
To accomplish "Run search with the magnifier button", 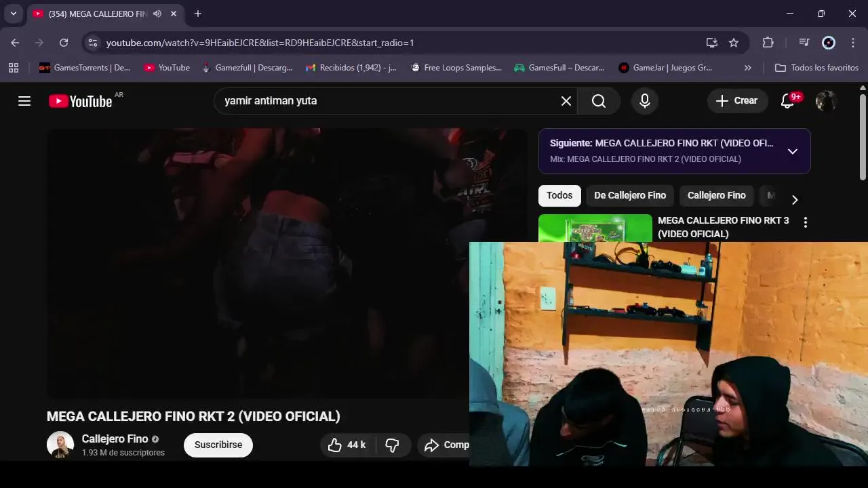I will point(599,101).
